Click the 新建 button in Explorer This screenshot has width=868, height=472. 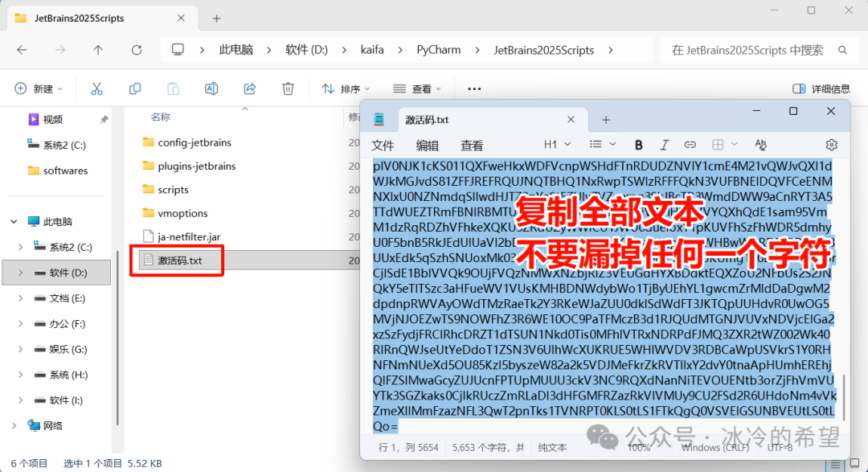39,88
